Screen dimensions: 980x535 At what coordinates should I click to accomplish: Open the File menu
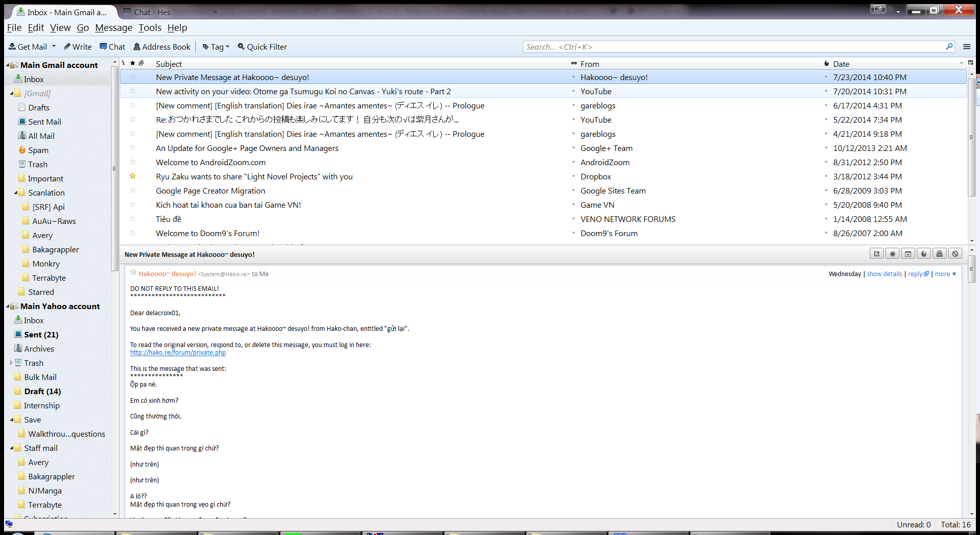click(x=14, y=28)
